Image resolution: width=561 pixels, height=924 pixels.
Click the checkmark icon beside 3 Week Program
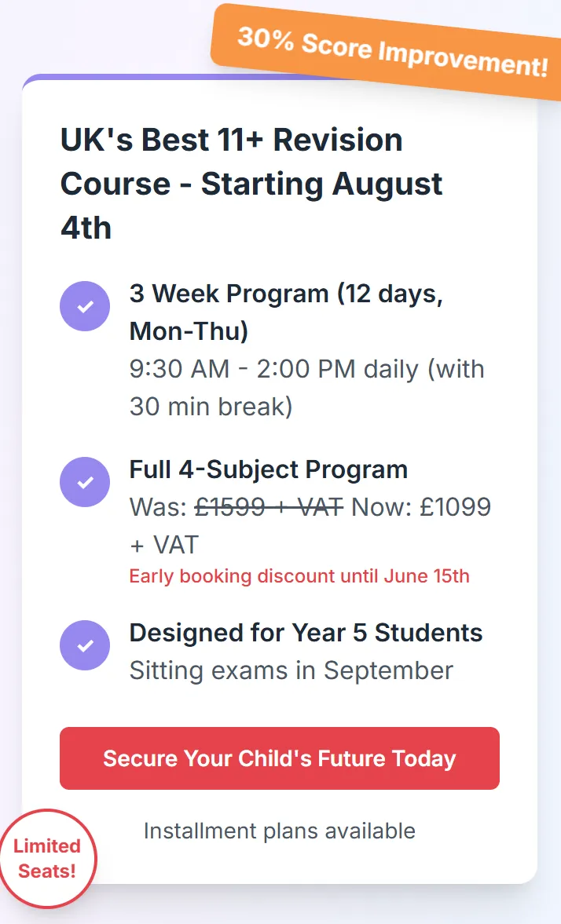(85, 306)
